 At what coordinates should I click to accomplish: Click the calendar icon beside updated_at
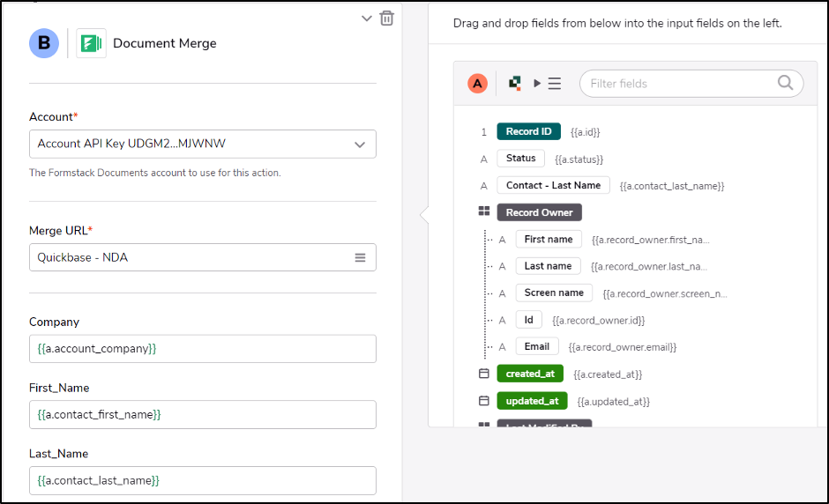pos(483,401)
